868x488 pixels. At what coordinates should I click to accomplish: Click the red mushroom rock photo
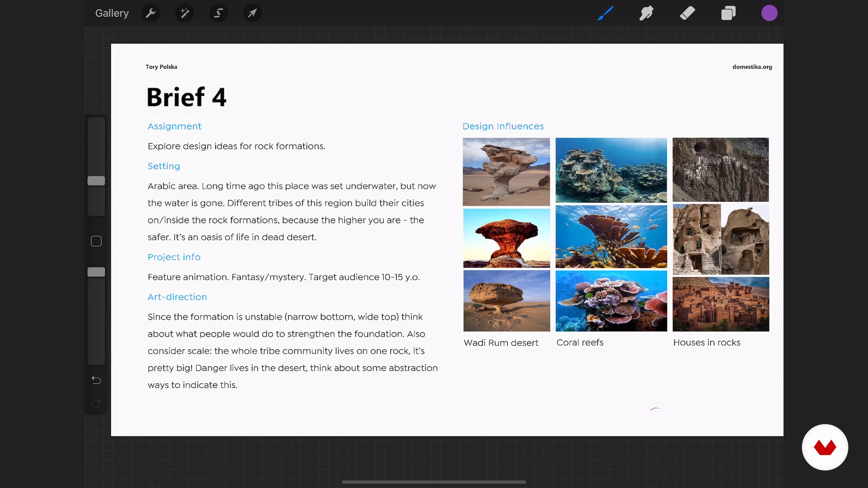pos(506,238)
